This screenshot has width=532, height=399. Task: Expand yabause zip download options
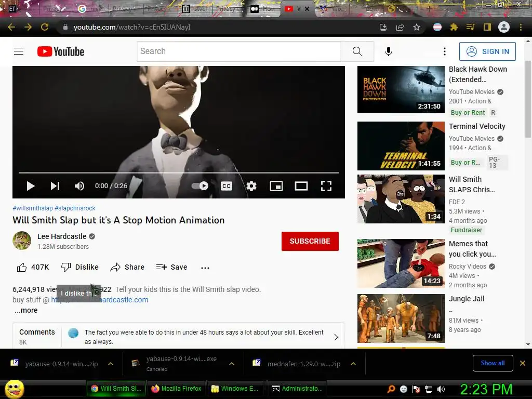[x=111, y=364]
